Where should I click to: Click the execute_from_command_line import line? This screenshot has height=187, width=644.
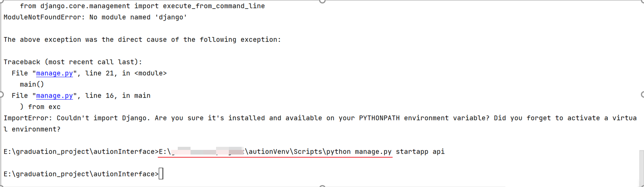[x=142, y=6]
